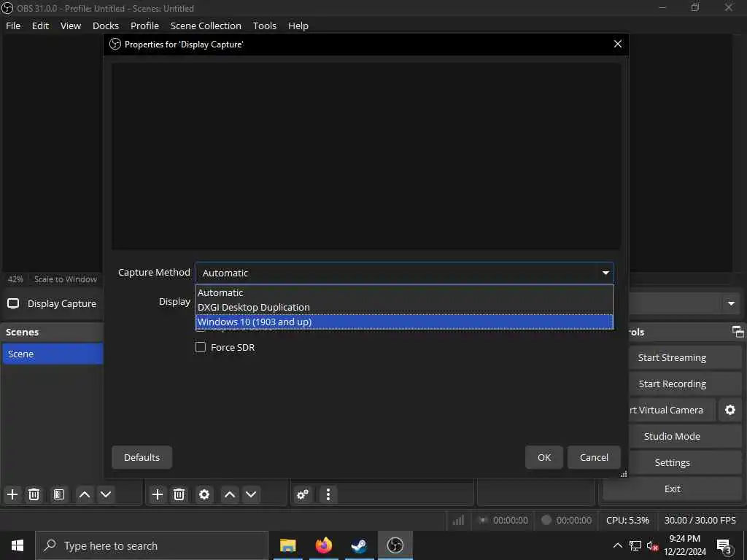Click the Defaults button
The width and height of the screenshot is (747, 560).
[x=142, y=457]
